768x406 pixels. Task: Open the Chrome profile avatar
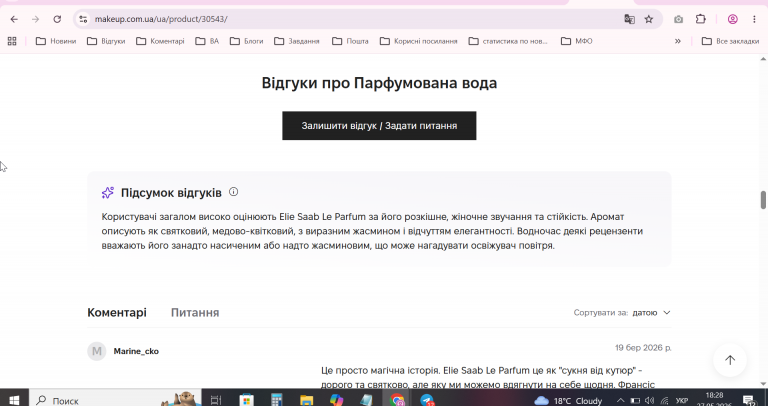click(x=733, y=19)
